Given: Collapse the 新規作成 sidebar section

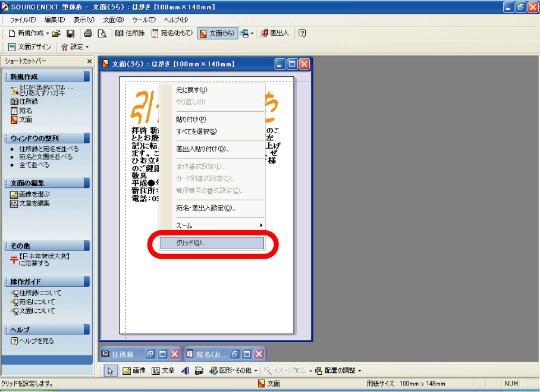Looking at the screenshot, I should [47, 77].
